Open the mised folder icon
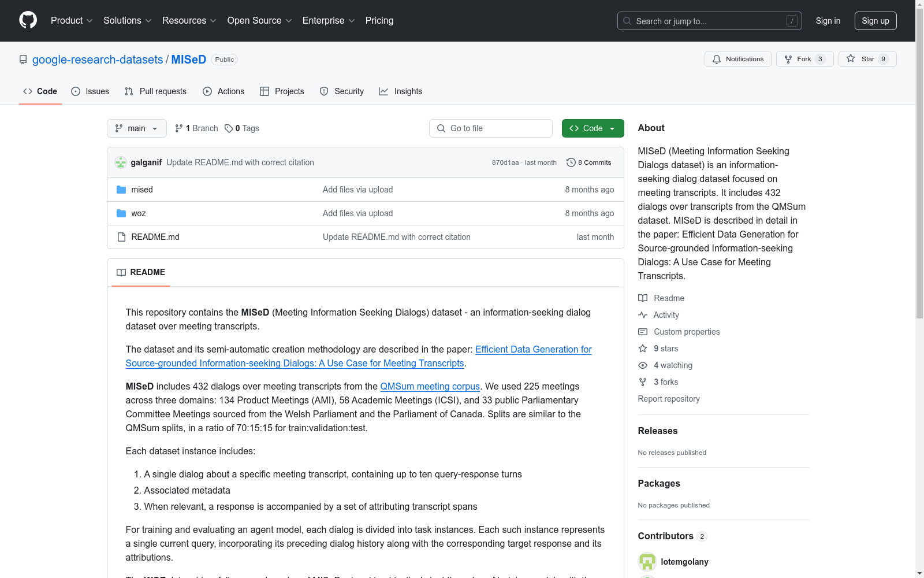The image size is (924, 578). [x=121, y=190]
